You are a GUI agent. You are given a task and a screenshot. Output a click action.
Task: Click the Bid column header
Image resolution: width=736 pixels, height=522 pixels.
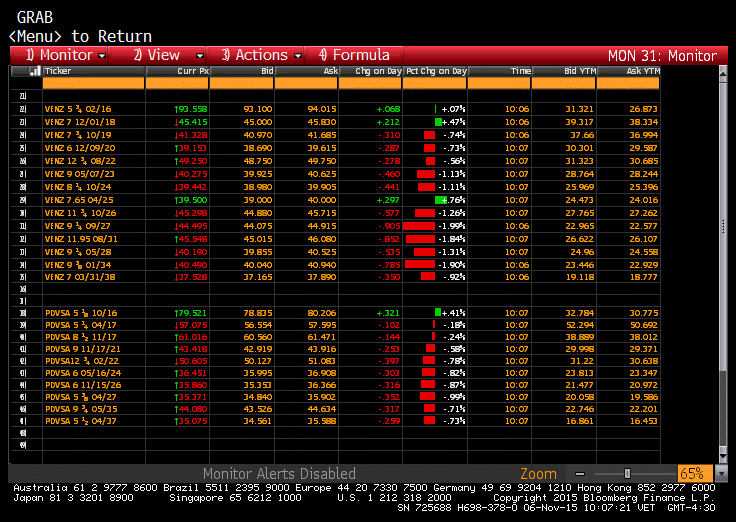242,71
